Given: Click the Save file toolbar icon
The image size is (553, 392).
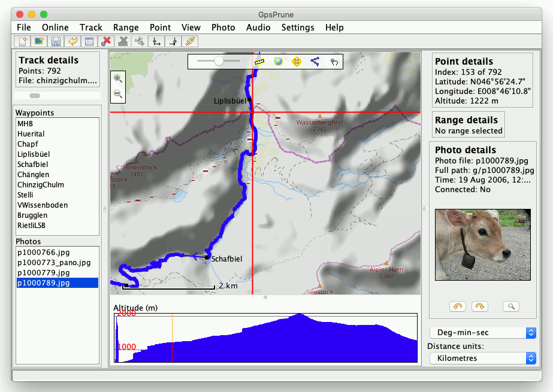Looking at the screenshot, I should [x=56, y=41].
